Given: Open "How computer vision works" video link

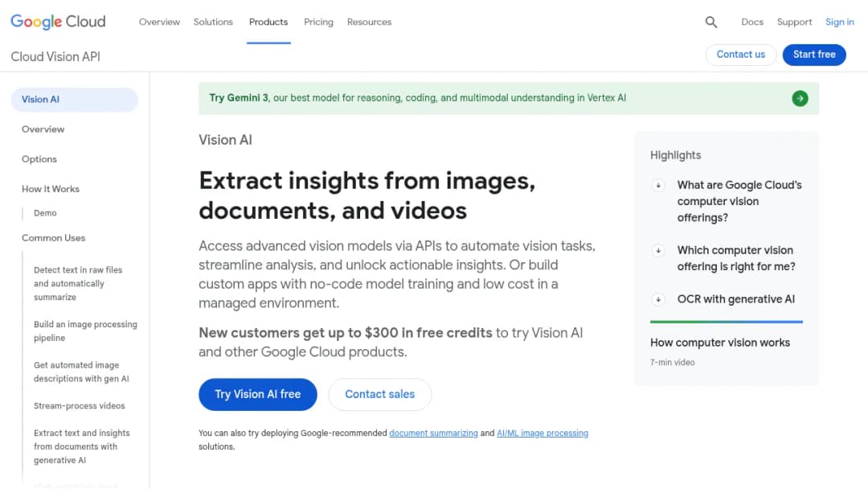Looking at the screenshot, I should tap(720, 343).
